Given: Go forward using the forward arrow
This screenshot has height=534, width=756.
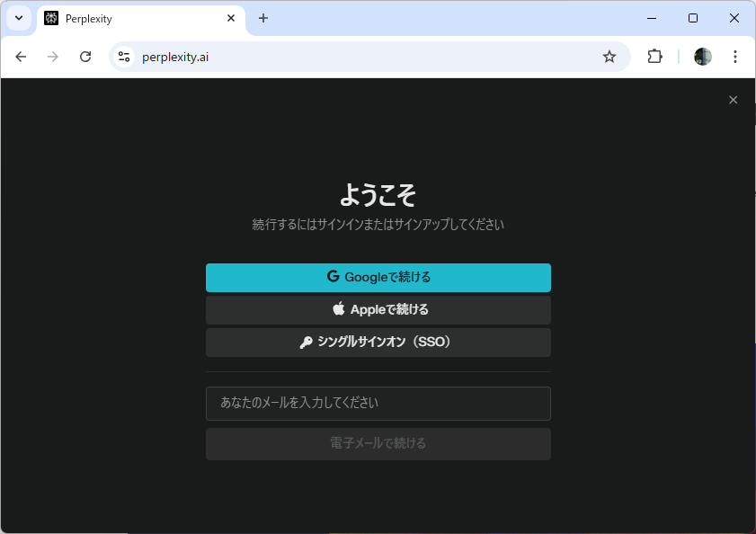Looking at the screenshot, I should [x=53, y=57].
